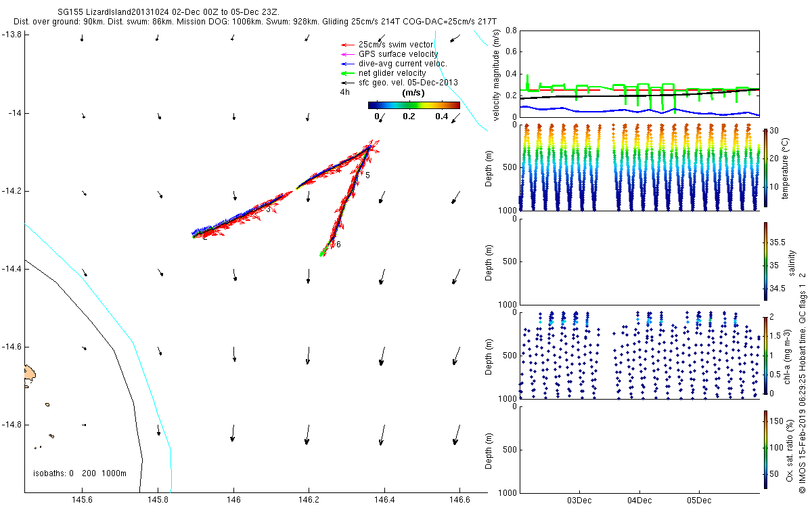Click the Ox. sat. ratio colorbar

(765, 449)
